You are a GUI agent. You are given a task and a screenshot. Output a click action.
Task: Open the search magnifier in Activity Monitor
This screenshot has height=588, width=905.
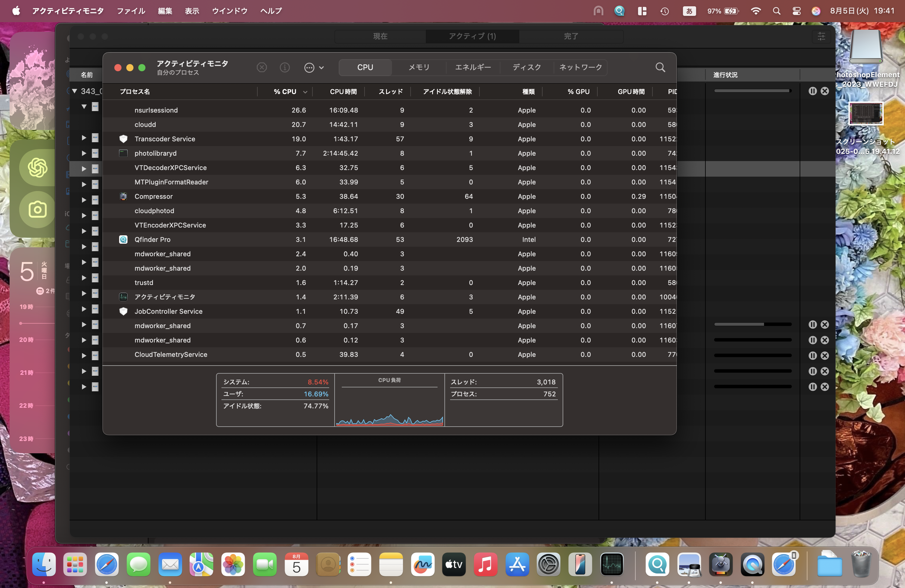(x=660, y=67)
